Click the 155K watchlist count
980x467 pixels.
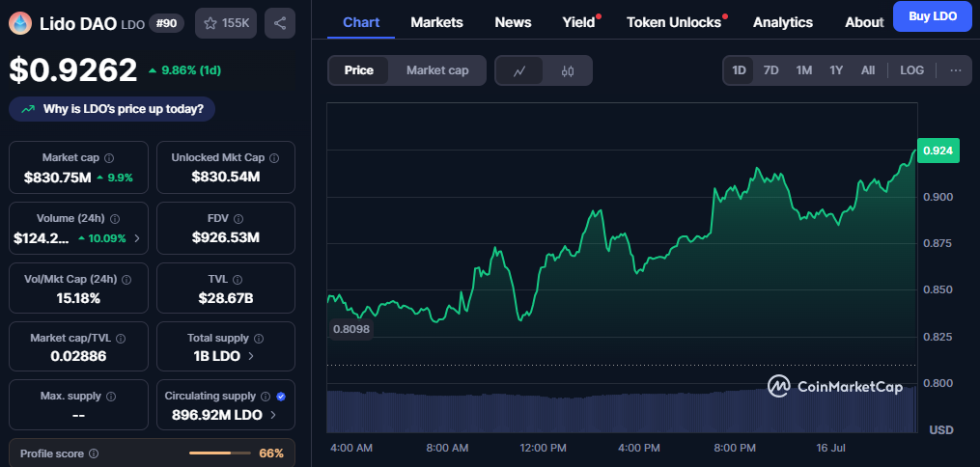[237, 24]
